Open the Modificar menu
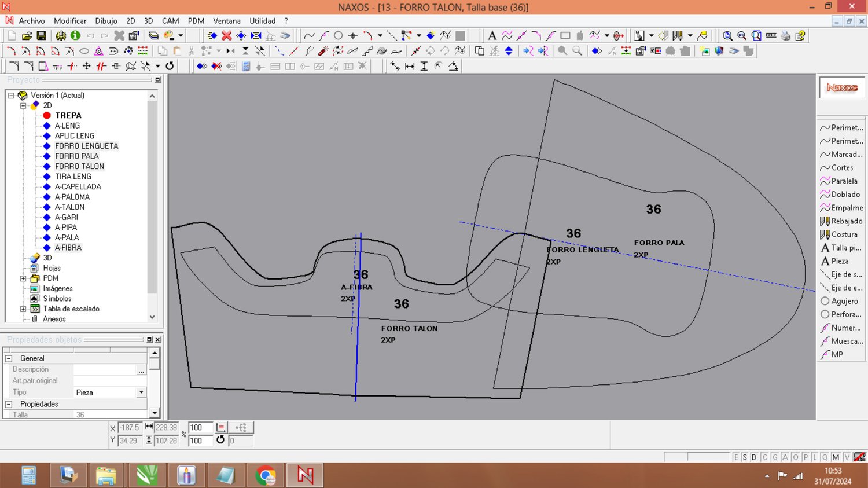Image resolution: width=868 pixels, height=488 pixels. pyautogui.click(x=70, y=21)
